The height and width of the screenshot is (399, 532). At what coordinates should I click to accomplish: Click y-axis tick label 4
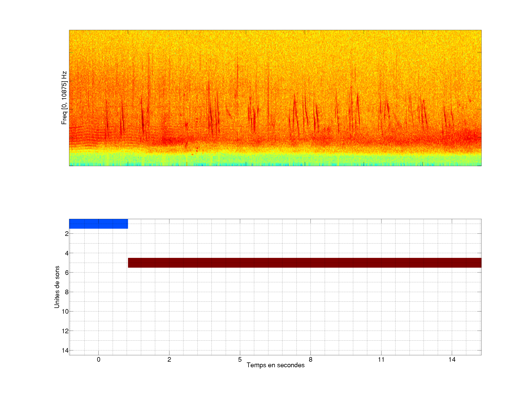point(67,253)
